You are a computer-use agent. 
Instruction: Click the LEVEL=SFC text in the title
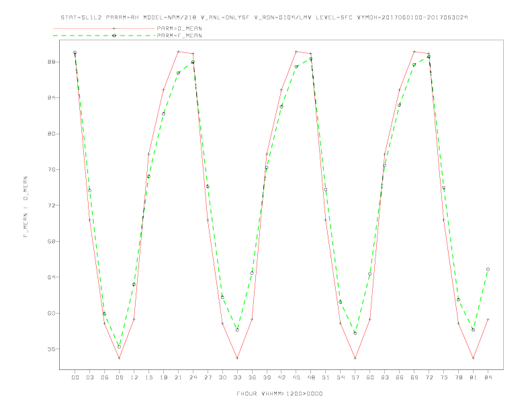coord(335,17)
